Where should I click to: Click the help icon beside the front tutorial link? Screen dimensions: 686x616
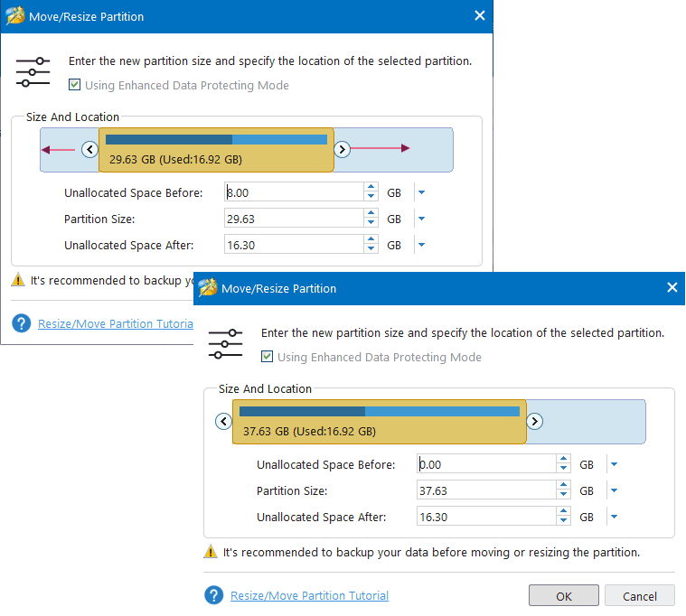point(213,595)
